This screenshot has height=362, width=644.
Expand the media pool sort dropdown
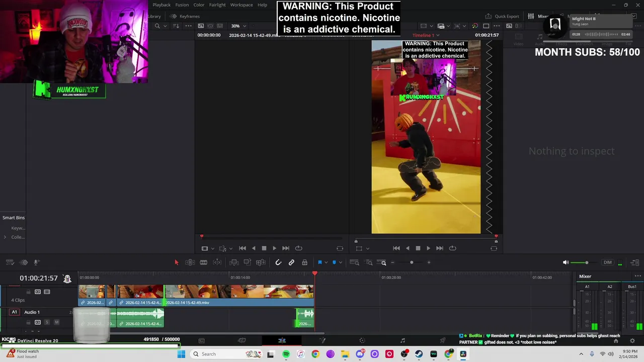click(176, 26)
